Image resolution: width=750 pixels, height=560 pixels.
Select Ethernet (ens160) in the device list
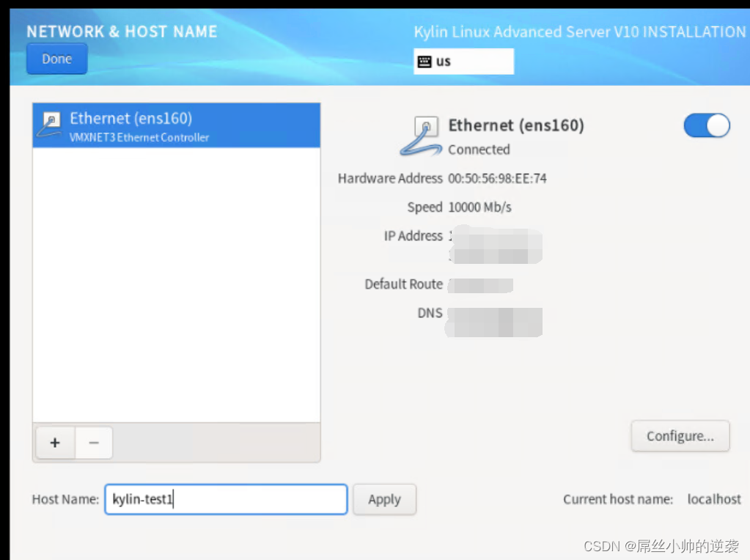(177, 125)
